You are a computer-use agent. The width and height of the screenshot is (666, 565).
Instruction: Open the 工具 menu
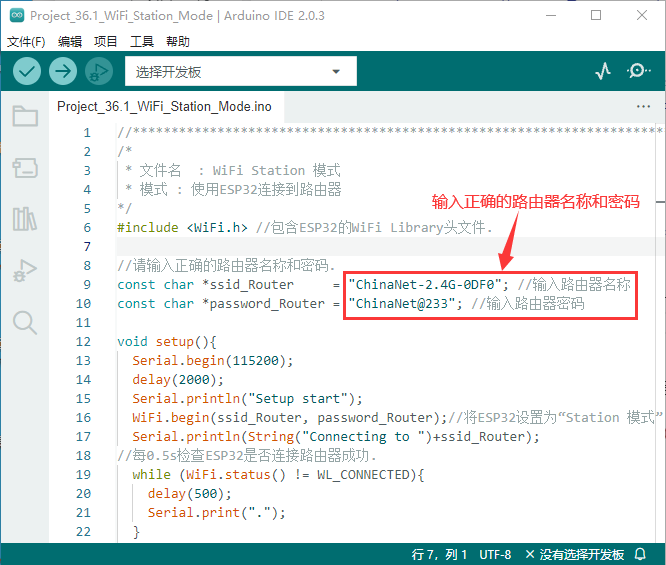pos(142,42)
